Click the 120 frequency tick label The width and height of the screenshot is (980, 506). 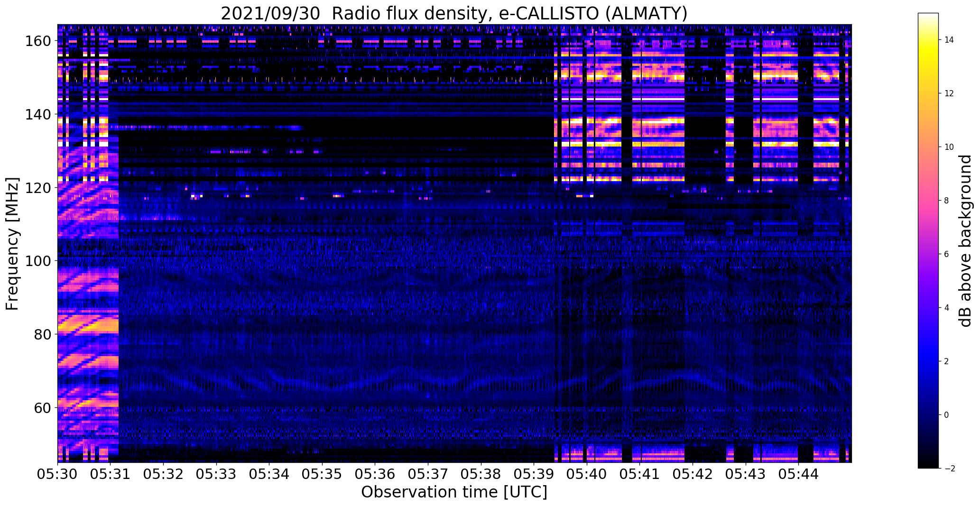37,188
